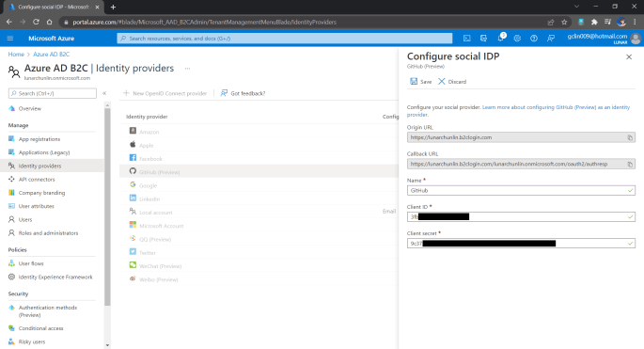This screenshot has width=644, height=349.
Task: Save the social IDP configuration
Action: point(420,82)
